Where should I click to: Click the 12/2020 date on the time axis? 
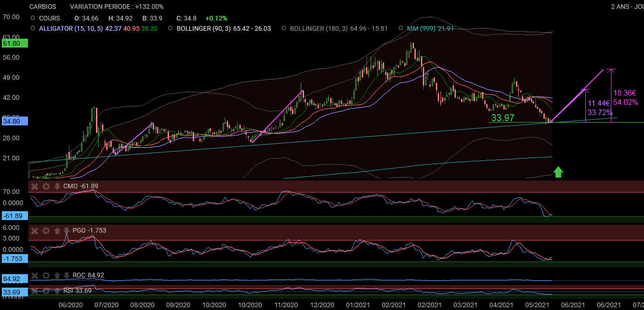321,305
